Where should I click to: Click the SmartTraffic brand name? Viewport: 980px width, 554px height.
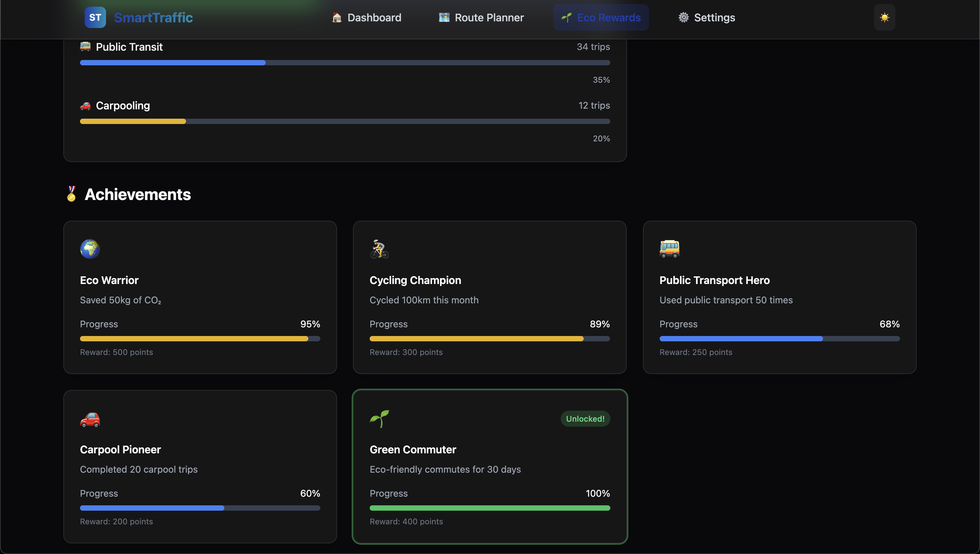pyautogui.click(x=153, y=18)
